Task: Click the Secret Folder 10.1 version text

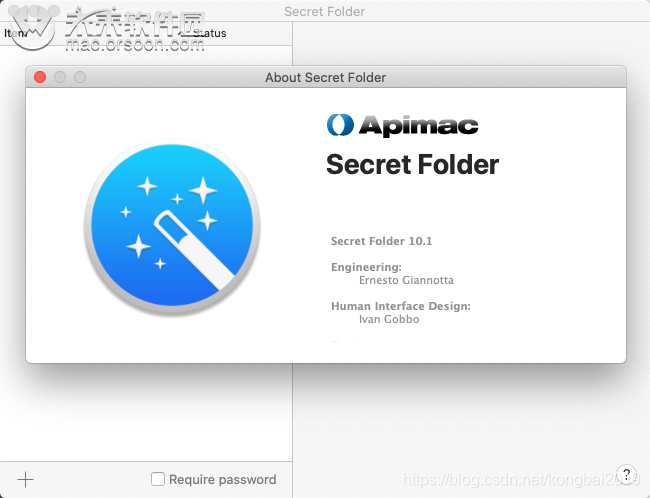Action: 381,241
